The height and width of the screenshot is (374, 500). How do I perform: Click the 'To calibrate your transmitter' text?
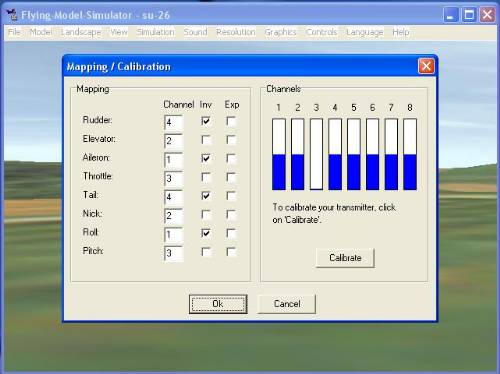coord(334,213)
